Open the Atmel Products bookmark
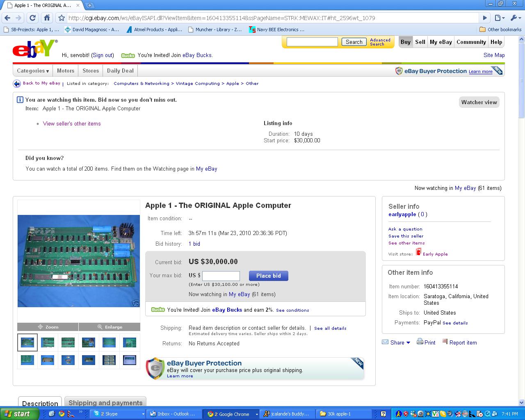The width and height of the screenshot is (525, 420). pyautogui.click(x=154, y=30)
